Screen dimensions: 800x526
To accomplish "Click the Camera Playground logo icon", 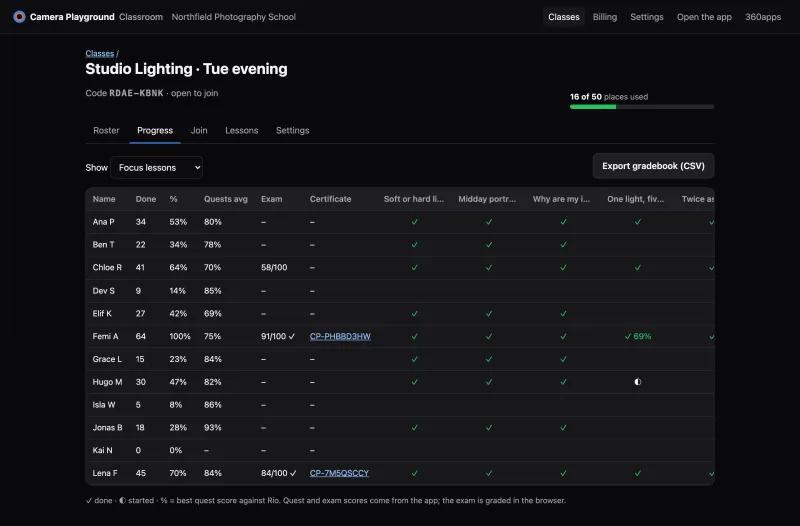I will (19, 17).
